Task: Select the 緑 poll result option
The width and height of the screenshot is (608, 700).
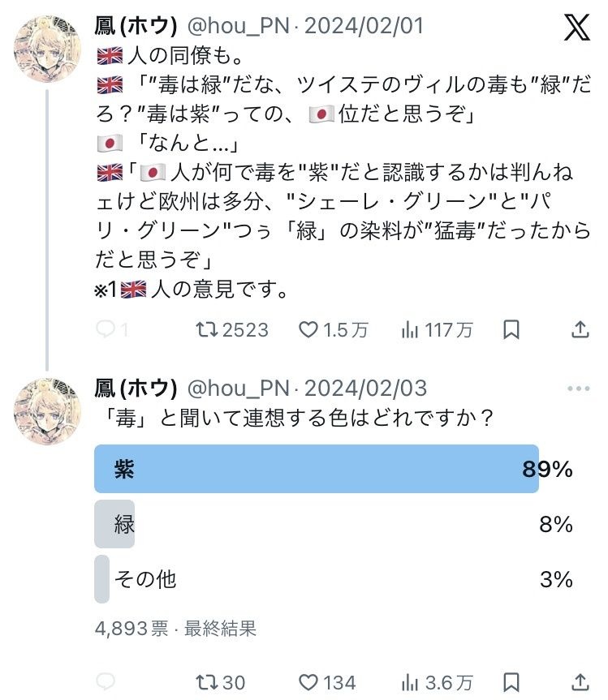Action: (115, 524)
